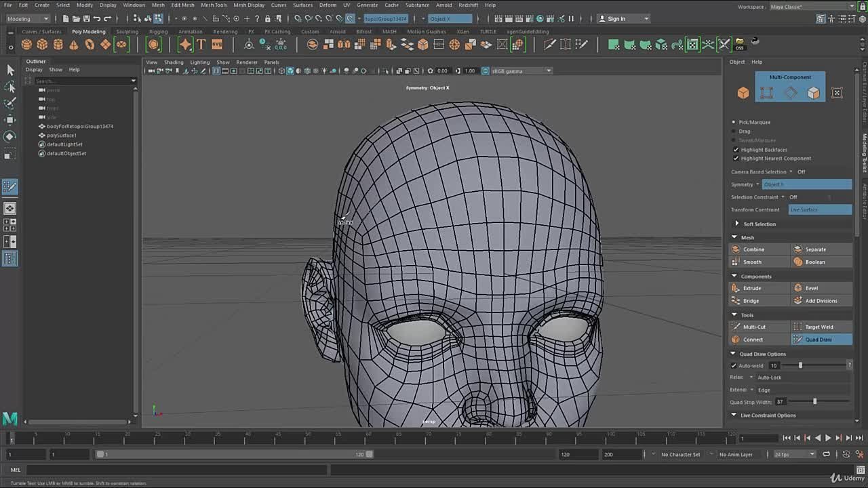868x488 pixels.
Task: Click the SVG import shelf icon
Action: point(217,45)
